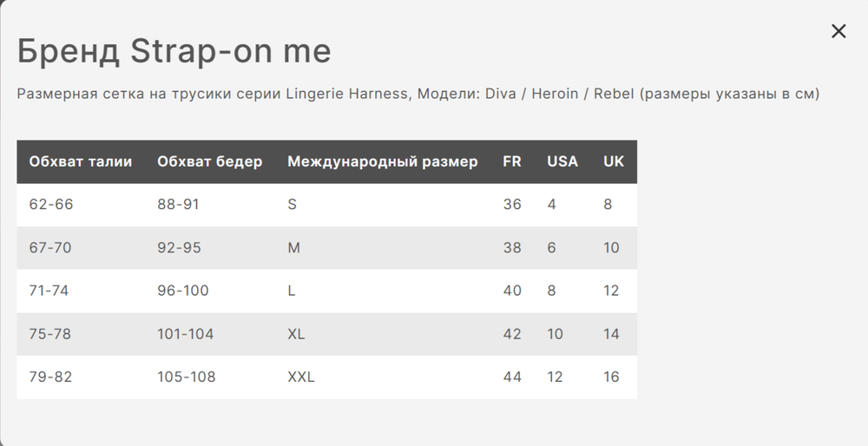868x446 pixels.
Task: Click FR size 44 cell
Action: pyautogui.click(x=512, y=377)
